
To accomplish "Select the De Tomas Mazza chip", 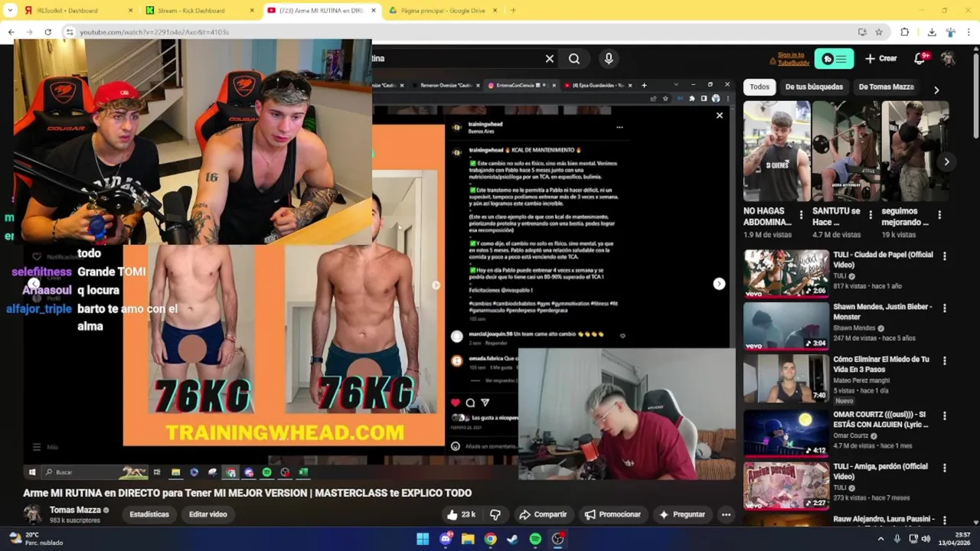I will 886,87.
